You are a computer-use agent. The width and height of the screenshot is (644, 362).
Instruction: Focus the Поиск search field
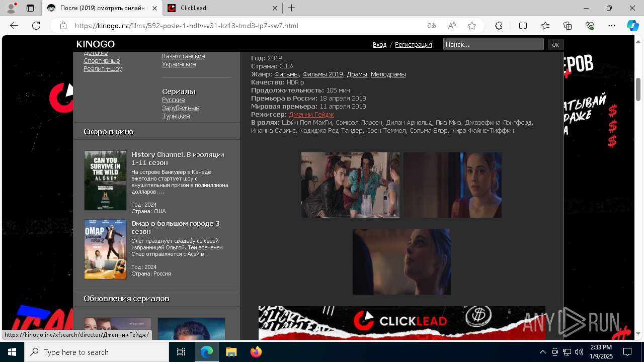[493, 44]
